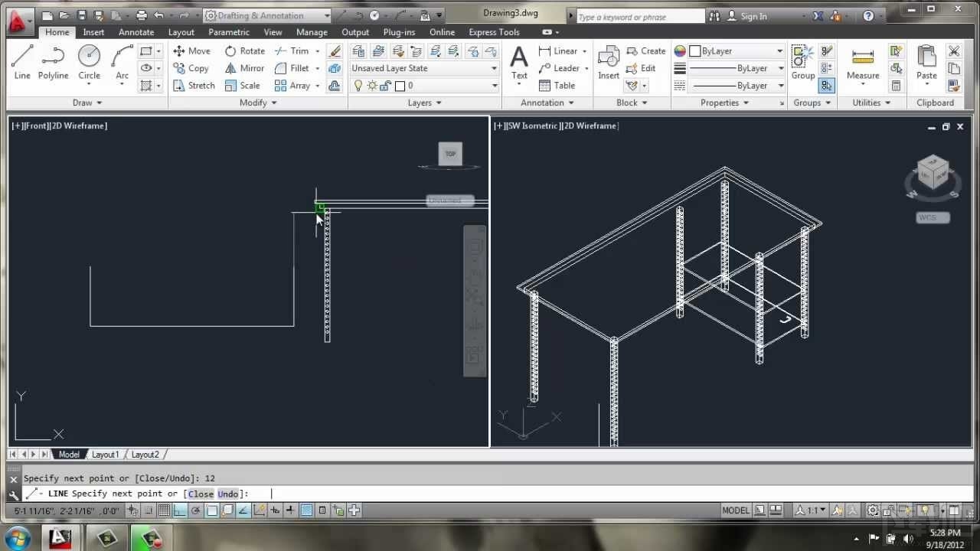Image resolution: width=980 pixels, height=551 pixels.
Task: Select the Line tool in Draw panel
Action: coord(22,61)
